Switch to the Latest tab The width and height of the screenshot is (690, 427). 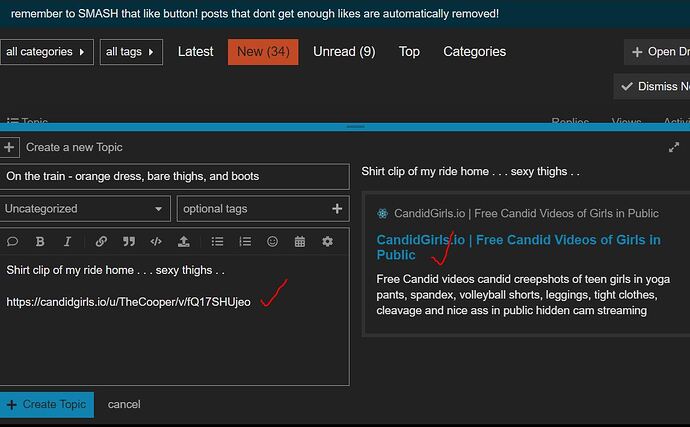click(x=195, y=52)
